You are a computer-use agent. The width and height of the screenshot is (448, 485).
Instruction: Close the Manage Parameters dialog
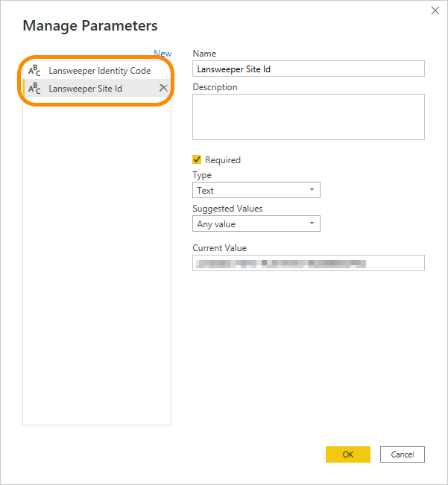click(435, 10)
